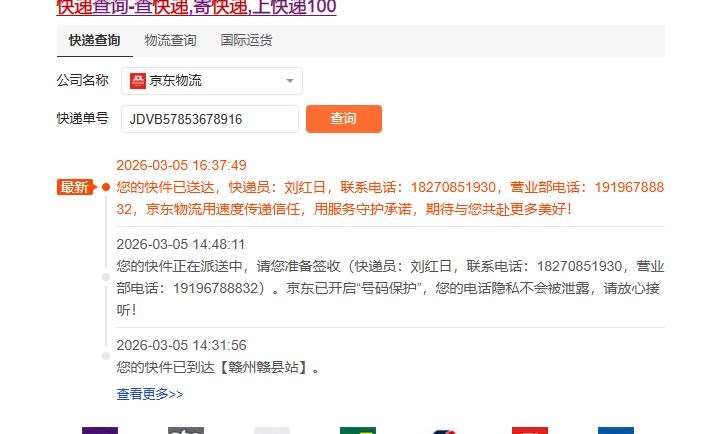Click the orange 最新 badge
Viewport: 701px width, 434px height.
tap(75, 187)
